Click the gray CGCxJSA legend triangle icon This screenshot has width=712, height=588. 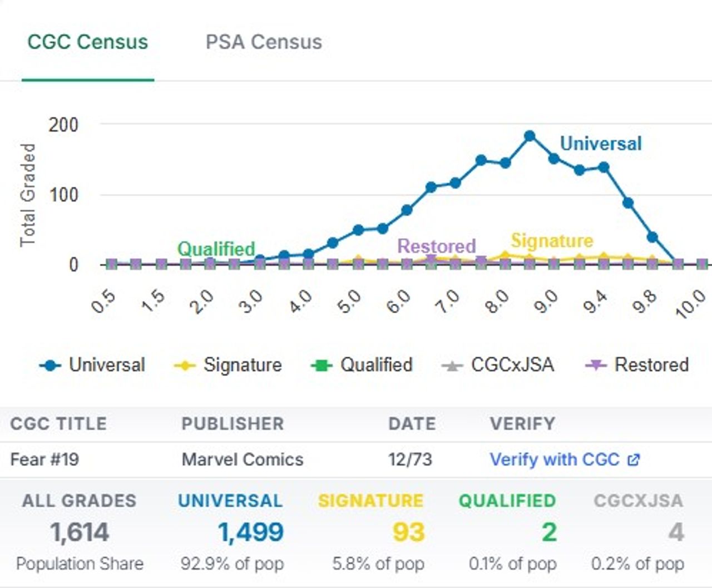coord(452,366)
